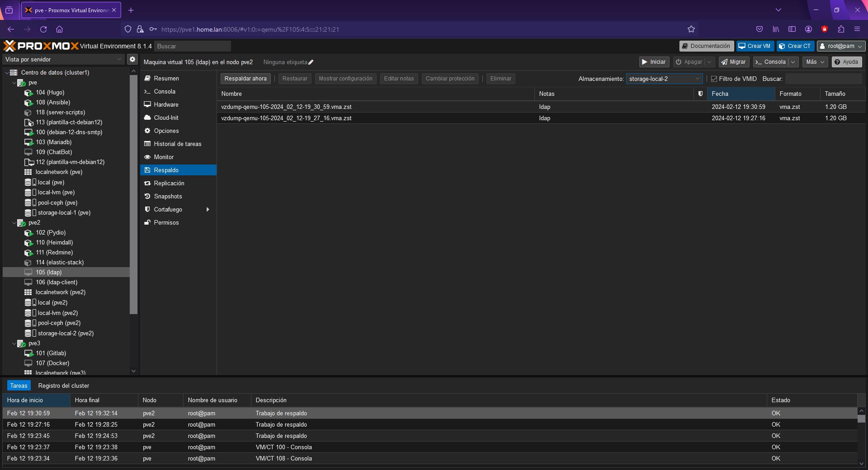
Task: Toggle the Filtro de VMID checkbox
Action: tap(714, 79)
